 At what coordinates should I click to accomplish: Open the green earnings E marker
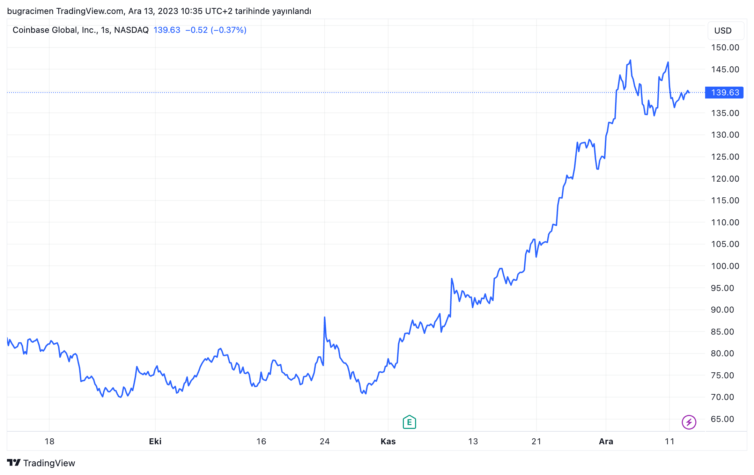pos(409,422)
